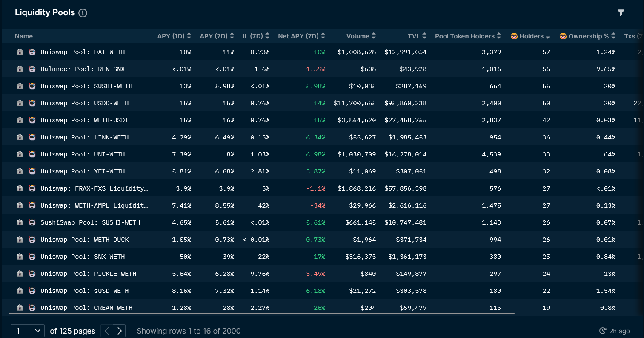Click the Pool Token Holders value 4,539
The image size is (644, 338).
tap(492, 154)
